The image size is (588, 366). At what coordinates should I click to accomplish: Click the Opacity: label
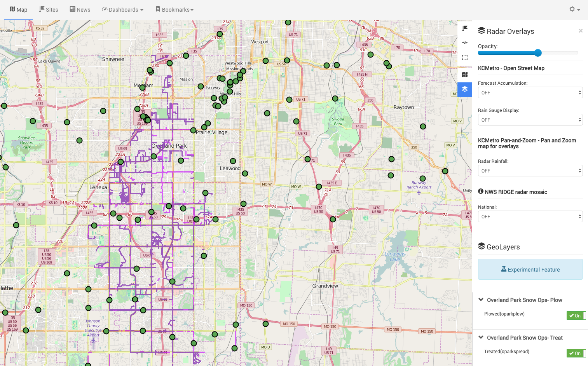(488, 46)
